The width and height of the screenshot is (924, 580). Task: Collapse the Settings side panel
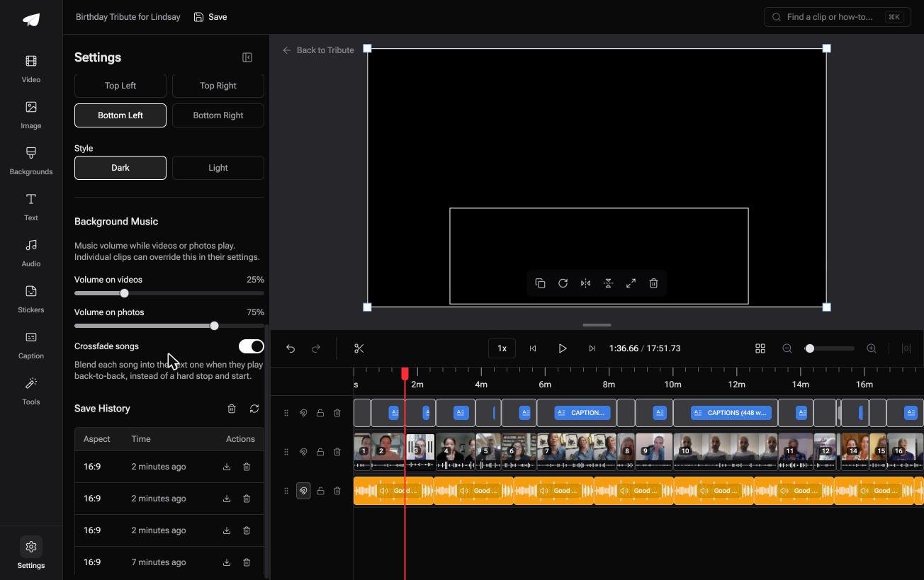[x=247, y=57]
